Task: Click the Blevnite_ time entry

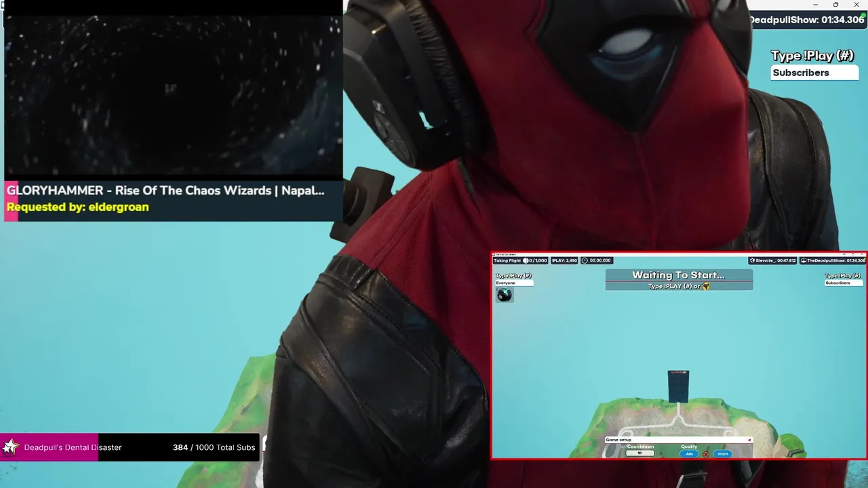Action: click(772, 260)
